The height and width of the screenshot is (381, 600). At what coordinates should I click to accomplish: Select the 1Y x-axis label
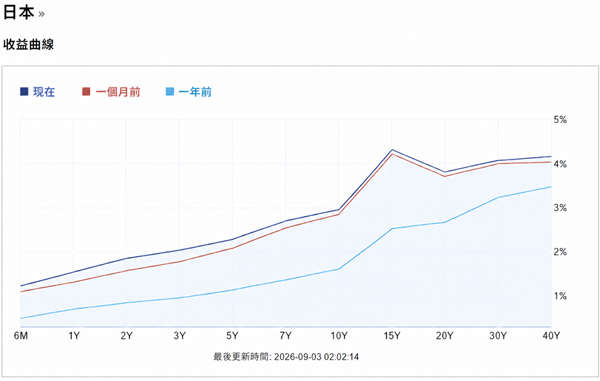[x=74, y=336]
